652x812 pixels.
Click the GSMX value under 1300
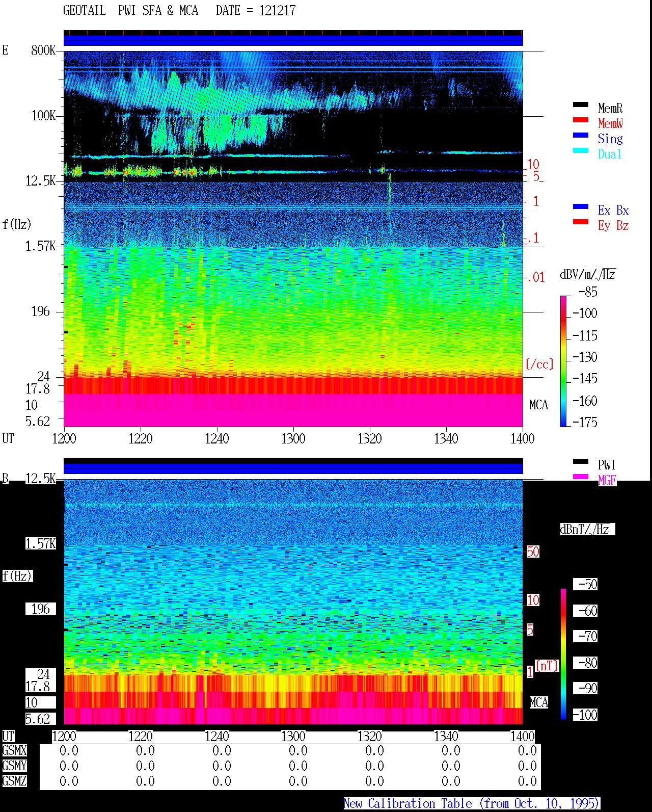point(298,750)
